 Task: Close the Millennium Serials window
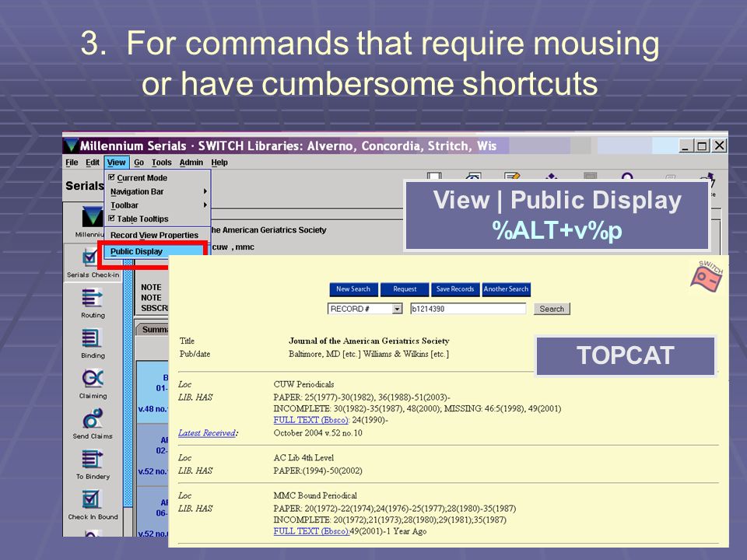[719, 145]
